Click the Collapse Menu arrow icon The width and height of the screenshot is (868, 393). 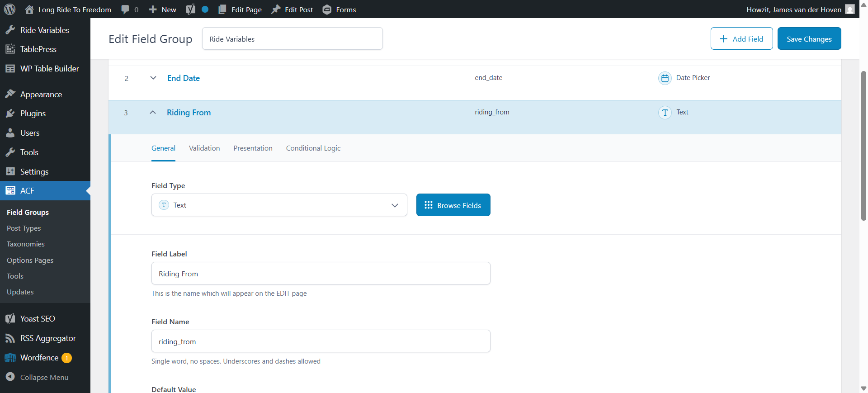pos(10,376)
